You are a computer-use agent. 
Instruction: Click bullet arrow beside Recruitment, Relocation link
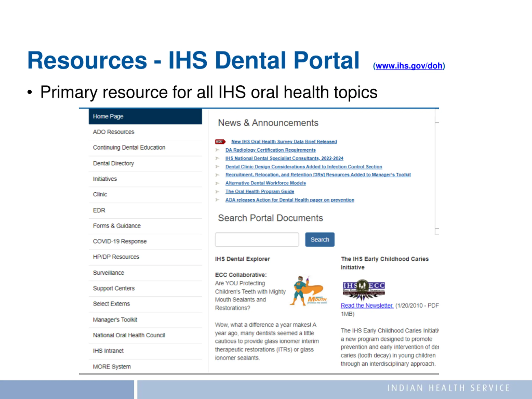(x=217, y=175)
